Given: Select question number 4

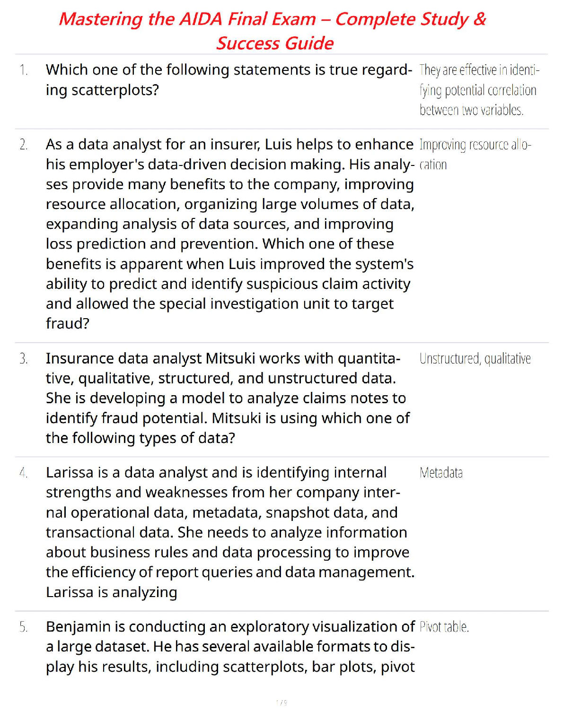Looking at the screenshot, I should 24,473.
